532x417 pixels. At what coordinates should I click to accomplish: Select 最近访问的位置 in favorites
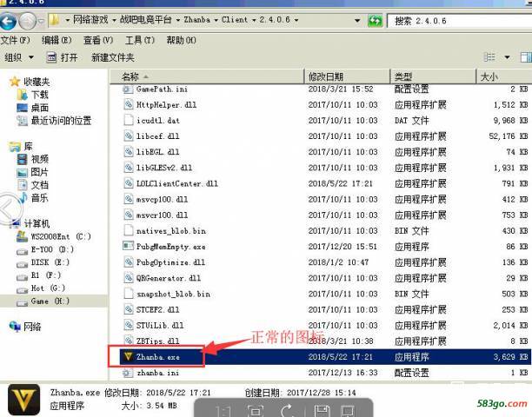tap(61, 121)
